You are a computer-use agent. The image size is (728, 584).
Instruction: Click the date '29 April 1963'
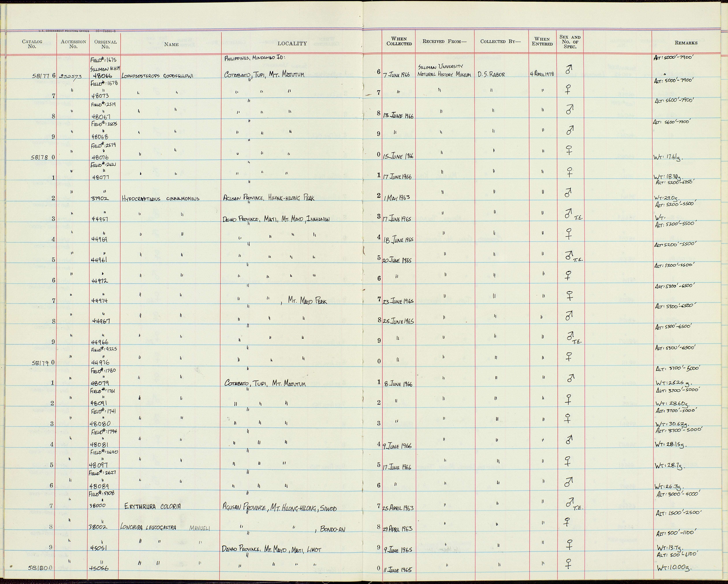pyautogui.click(x=398, y=529)
